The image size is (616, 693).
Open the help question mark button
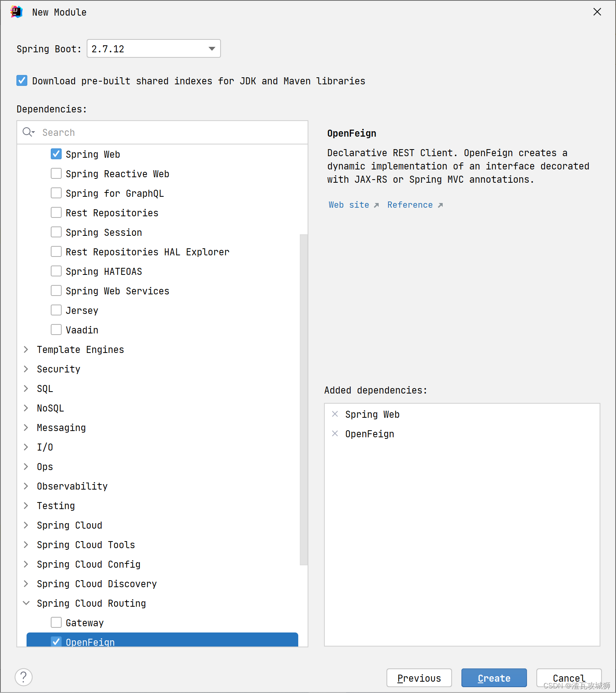24,677
